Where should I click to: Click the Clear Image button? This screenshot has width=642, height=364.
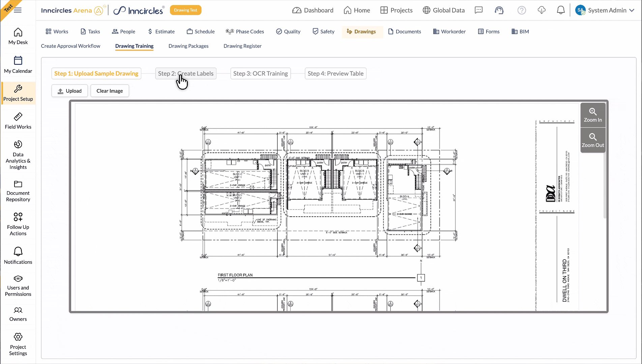point(110,91)
